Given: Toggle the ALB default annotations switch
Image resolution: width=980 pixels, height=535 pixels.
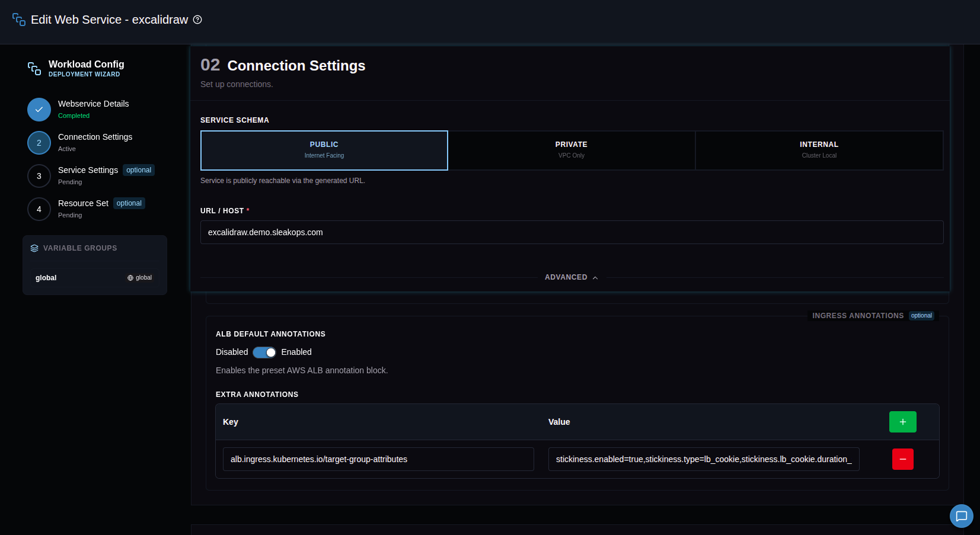Looking at the screenshot, I should click(x=264, y=353).
